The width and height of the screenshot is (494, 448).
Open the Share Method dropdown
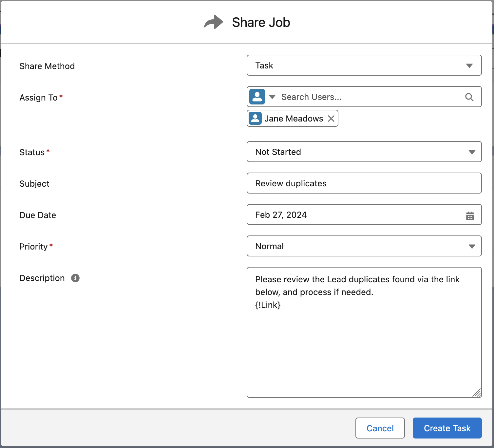click(x=364, y=65)
